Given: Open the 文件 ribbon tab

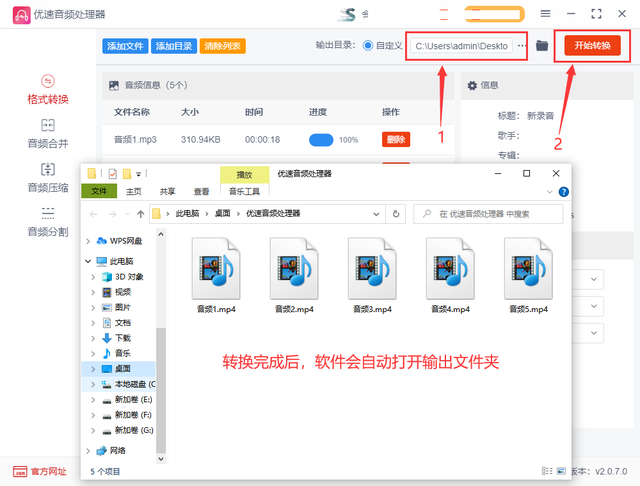Looking at the screenshot, I should pos(99,191).
